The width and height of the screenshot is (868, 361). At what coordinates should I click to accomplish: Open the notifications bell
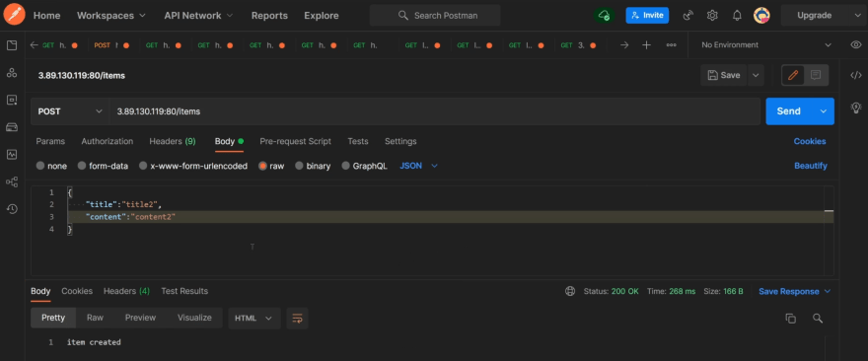click(x=737, y=16)
